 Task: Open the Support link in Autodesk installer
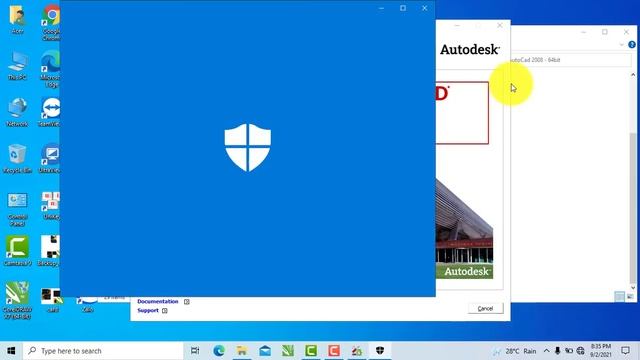point(148,310)
